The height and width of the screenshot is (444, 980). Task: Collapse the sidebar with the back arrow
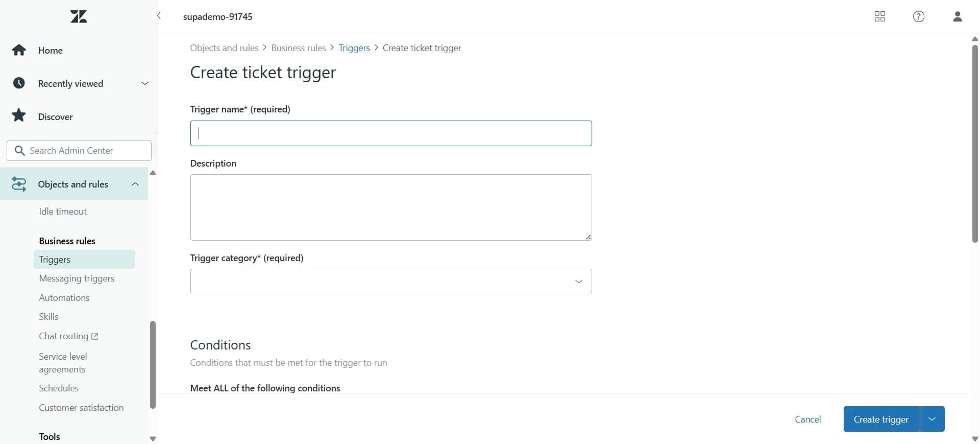159,15
